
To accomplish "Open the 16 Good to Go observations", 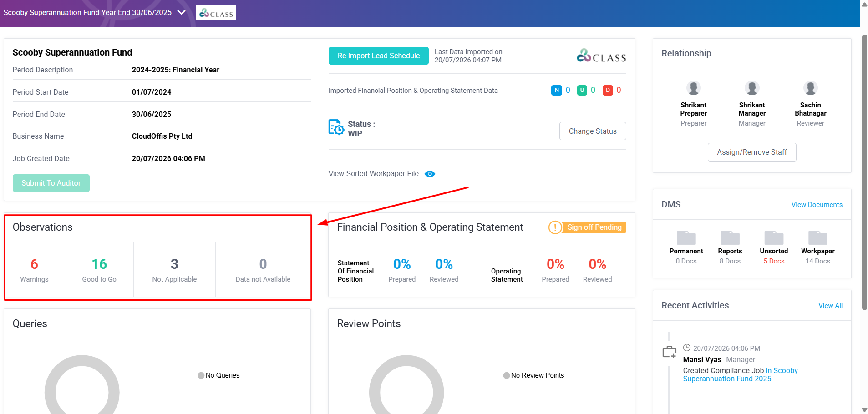I will click(99, 270).
